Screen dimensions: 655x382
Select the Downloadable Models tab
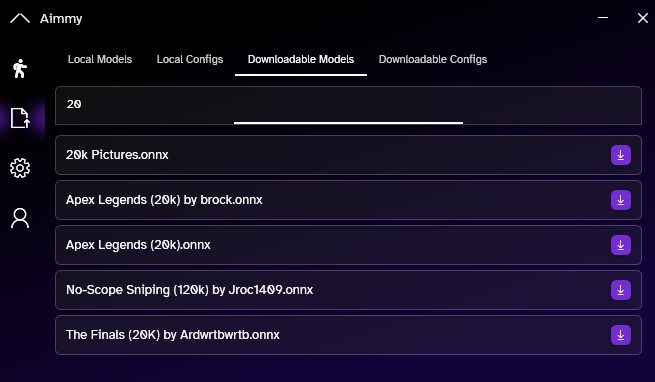[301, 59]
